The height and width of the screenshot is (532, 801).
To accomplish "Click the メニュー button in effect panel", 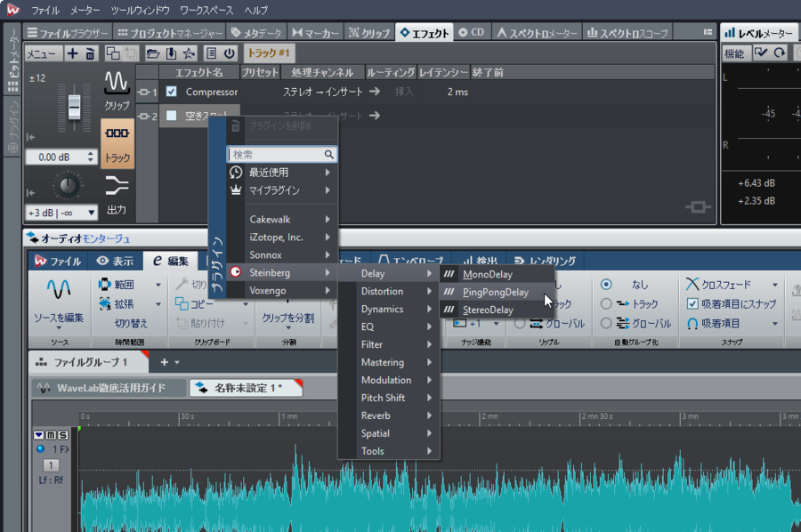I will coord(44,53).
